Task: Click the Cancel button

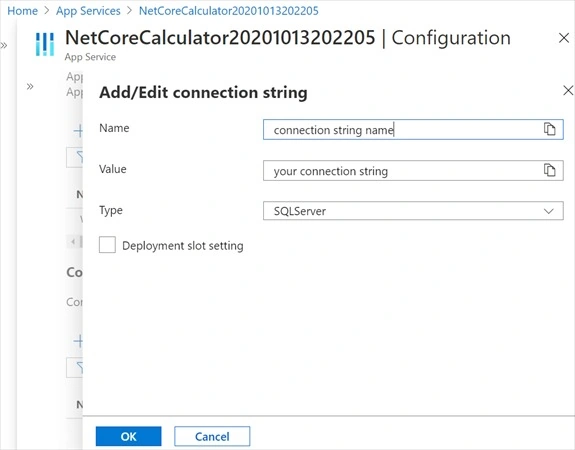Action: [x=212, y=436]
